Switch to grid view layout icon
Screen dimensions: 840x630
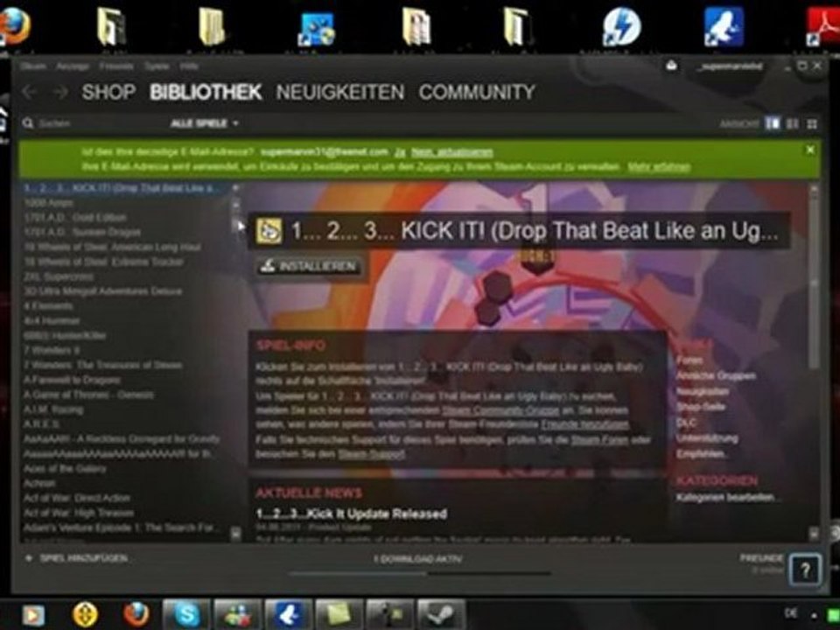point(812,123)
